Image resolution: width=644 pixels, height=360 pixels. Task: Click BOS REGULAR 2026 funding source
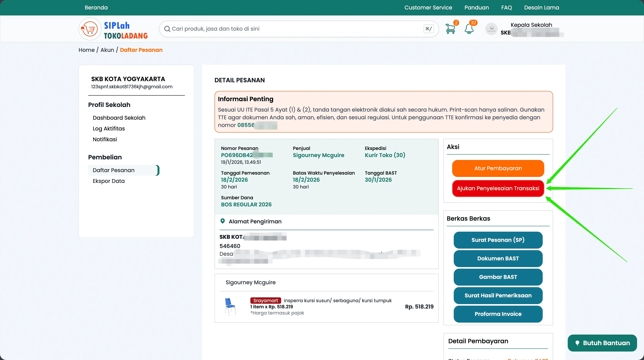[246, 204]
